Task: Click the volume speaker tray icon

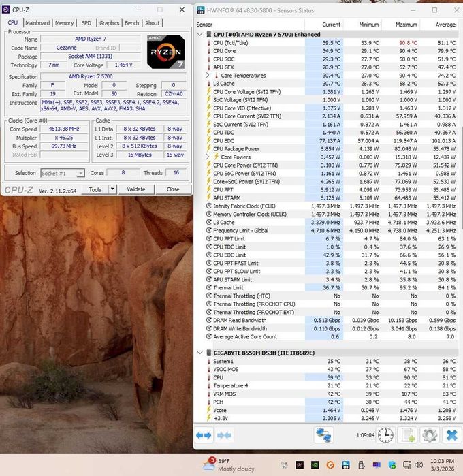Action: click(x=419, y=465)
